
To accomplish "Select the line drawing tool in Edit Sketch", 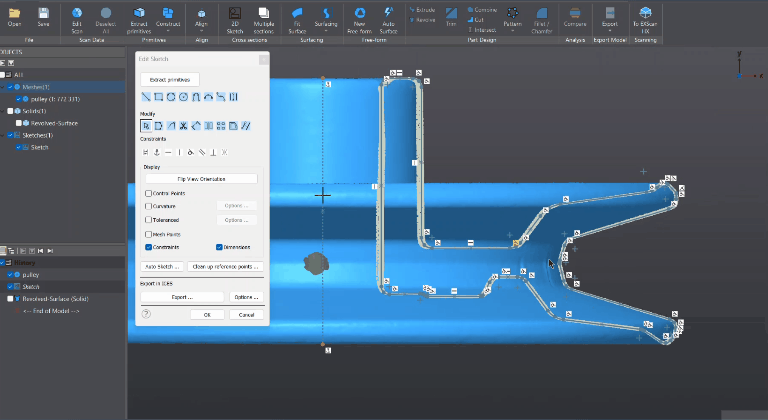I will pyautogui.click(x=146, y=97).
